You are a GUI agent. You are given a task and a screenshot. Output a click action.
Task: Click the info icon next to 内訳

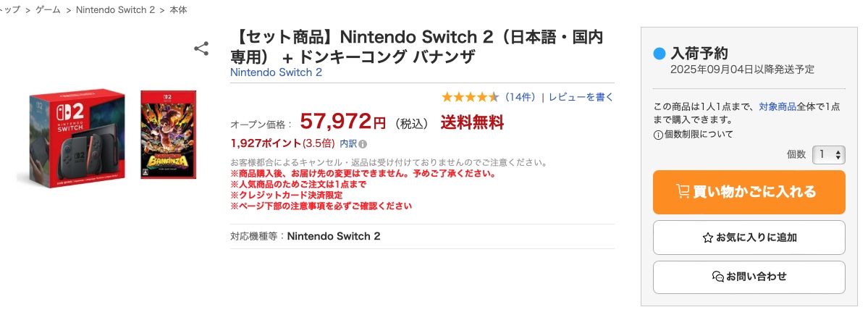pyautogui.click(x=363, y=143)
